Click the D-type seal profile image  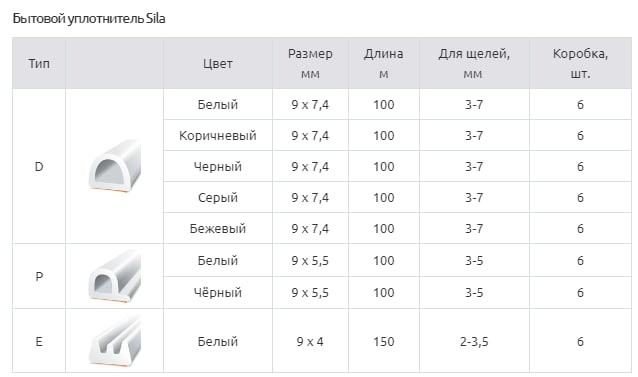point(115,166)
